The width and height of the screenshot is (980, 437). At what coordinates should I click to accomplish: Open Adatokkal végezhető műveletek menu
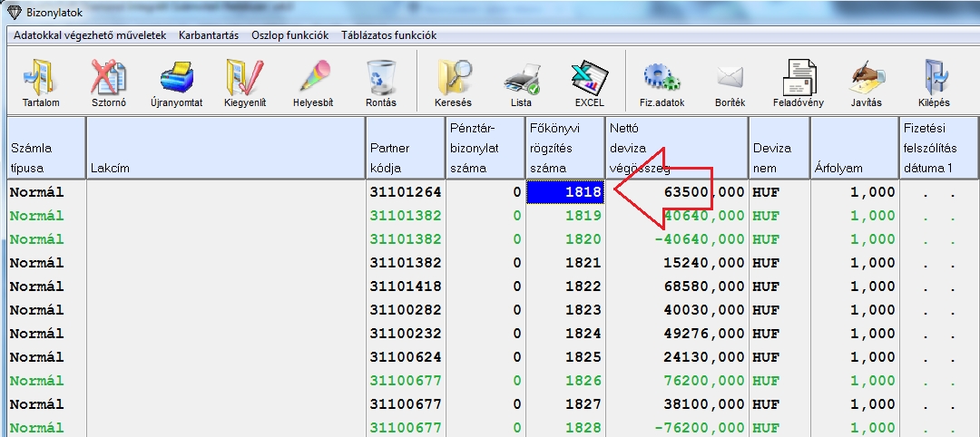tap(90, 35)
